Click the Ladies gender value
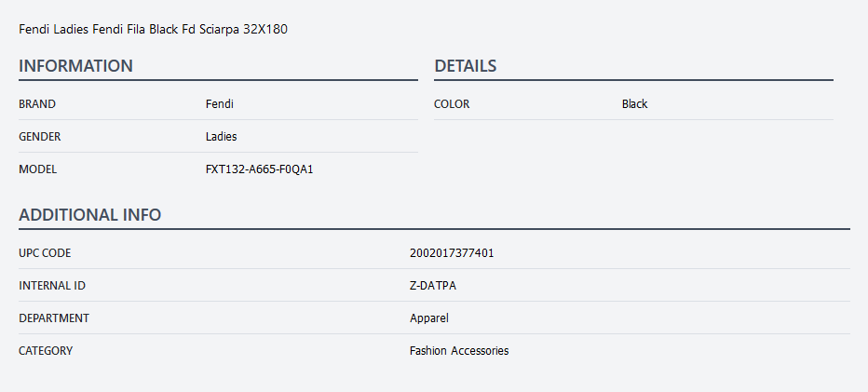 coord(222,137)
